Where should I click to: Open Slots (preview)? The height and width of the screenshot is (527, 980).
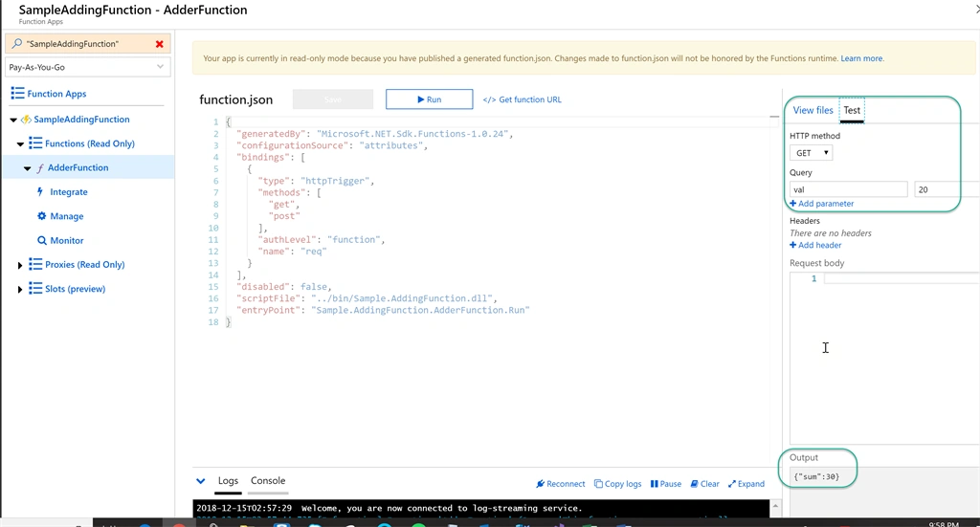(x=75, y=289)
